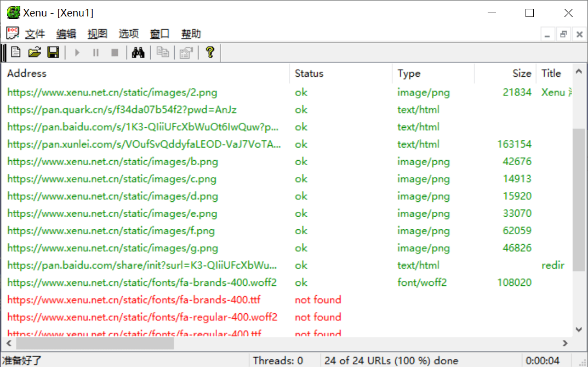Select the pan.baidu.com/s/1K3 link row

[287, 127]
